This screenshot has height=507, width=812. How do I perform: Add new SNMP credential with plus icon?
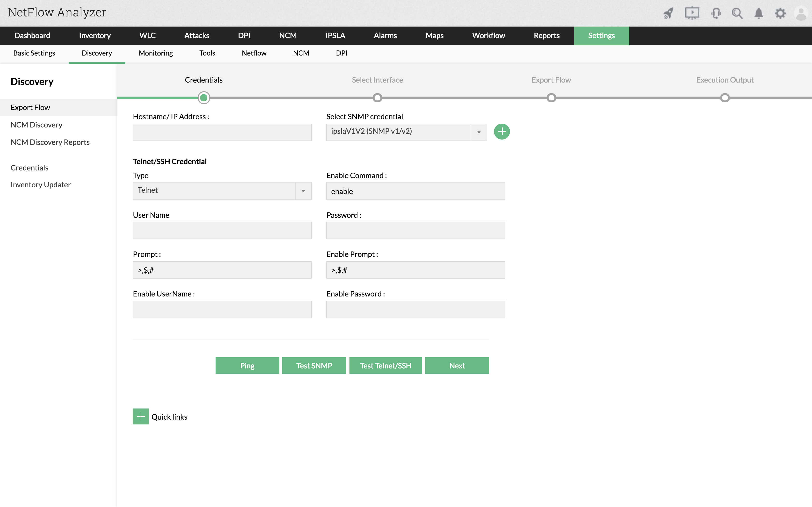502,132
